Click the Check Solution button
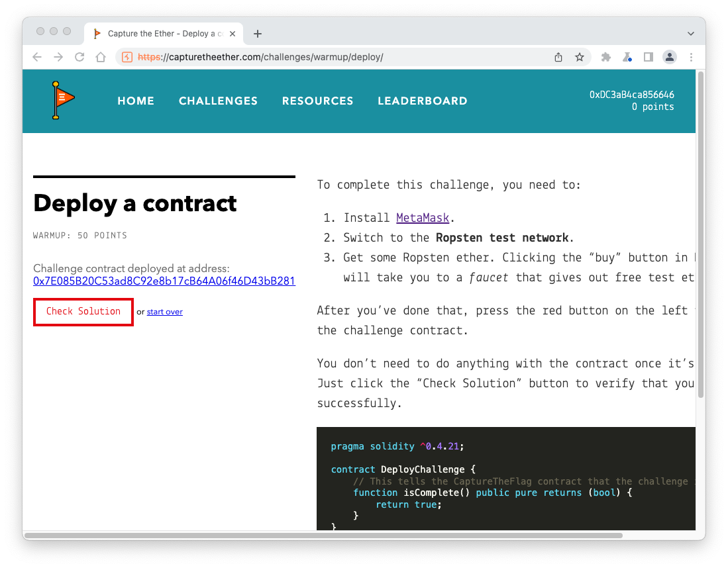Viewport: 728px width, 568px height. pos(83,312)
